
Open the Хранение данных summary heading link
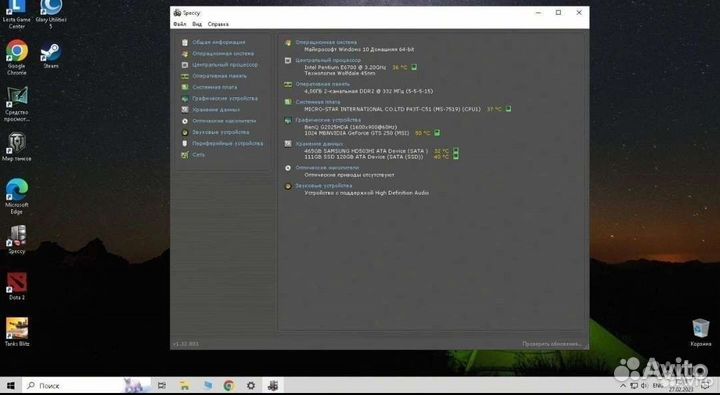319,144
